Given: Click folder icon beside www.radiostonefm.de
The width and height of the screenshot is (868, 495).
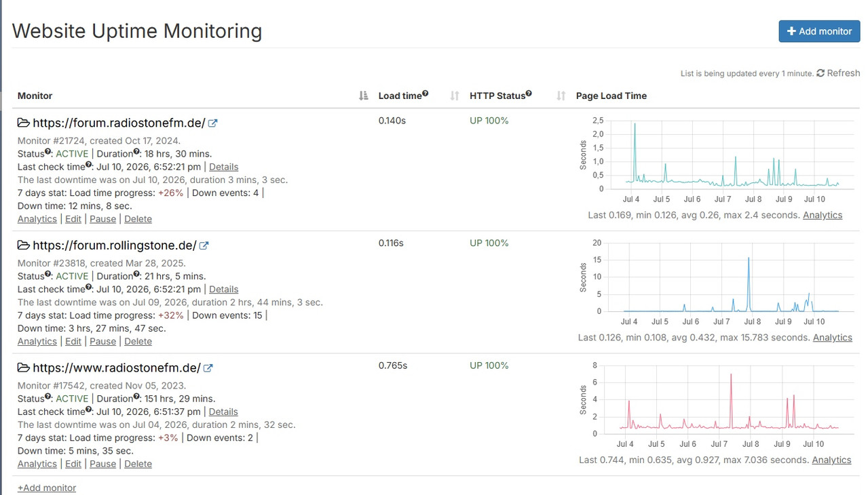Looking at the screenshot, I should point(24,368).
